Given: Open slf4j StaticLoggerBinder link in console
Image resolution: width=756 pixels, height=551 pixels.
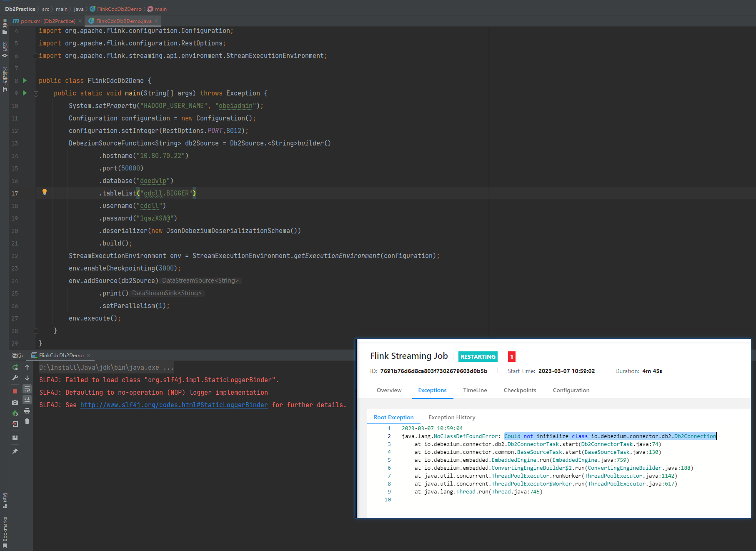Looking at the screenshot, I should (x=174, y=405).
